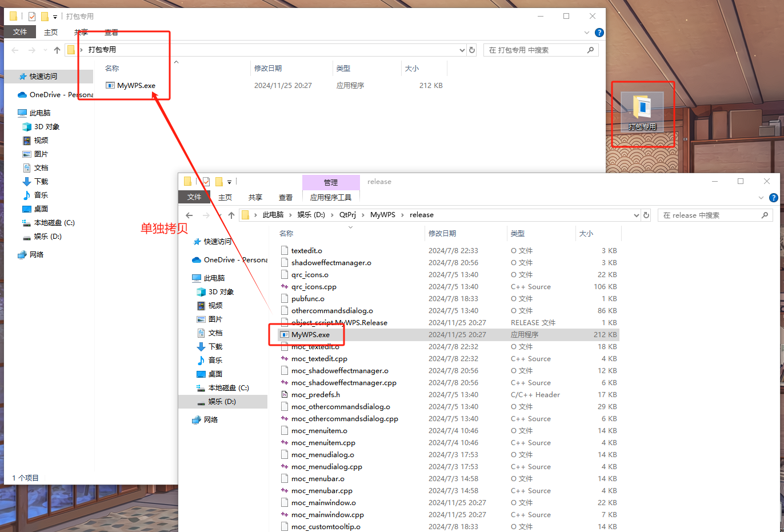784x532 pixels.
Task: Click the back arrow in release window
Action: tap(190, 215)
